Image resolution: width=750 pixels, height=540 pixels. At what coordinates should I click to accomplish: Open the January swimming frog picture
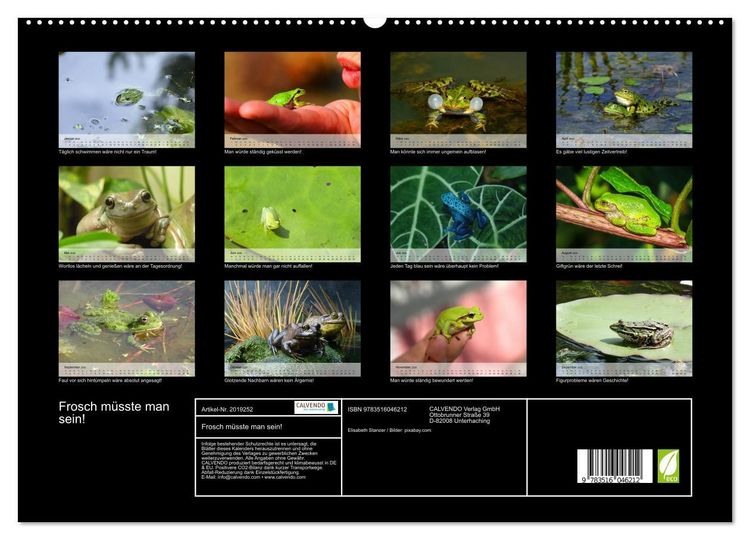127,99
